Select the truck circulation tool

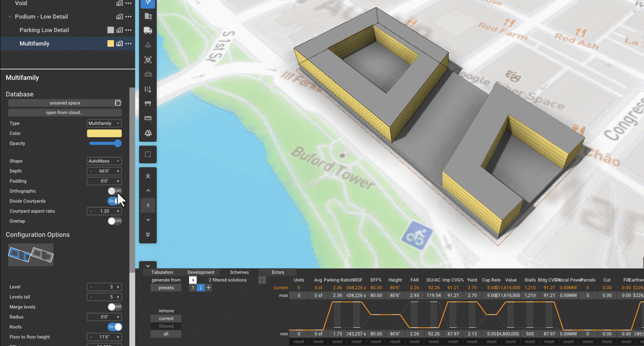(x=148, y=30)
